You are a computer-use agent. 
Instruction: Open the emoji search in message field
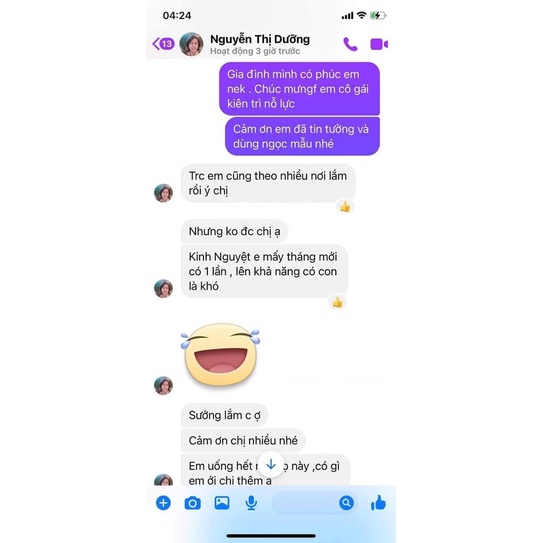pos(346,502)
